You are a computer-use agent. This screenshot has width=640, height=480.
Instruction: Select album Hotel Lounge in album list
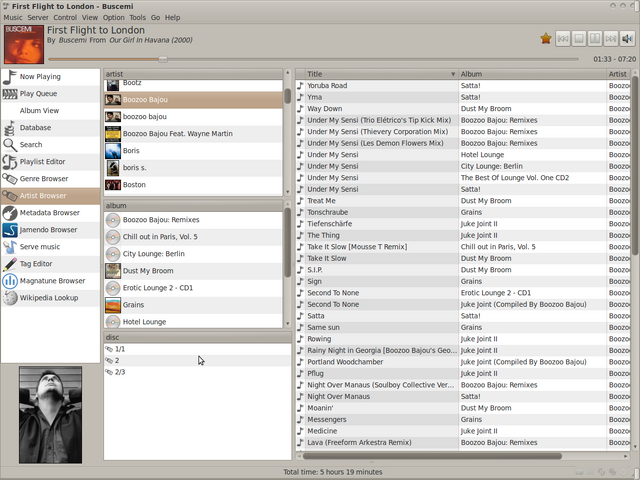pos(193,321)
